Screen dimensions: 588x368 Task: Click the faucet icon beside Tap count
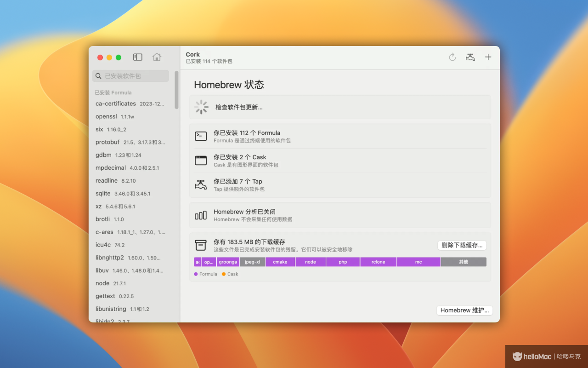201,185
